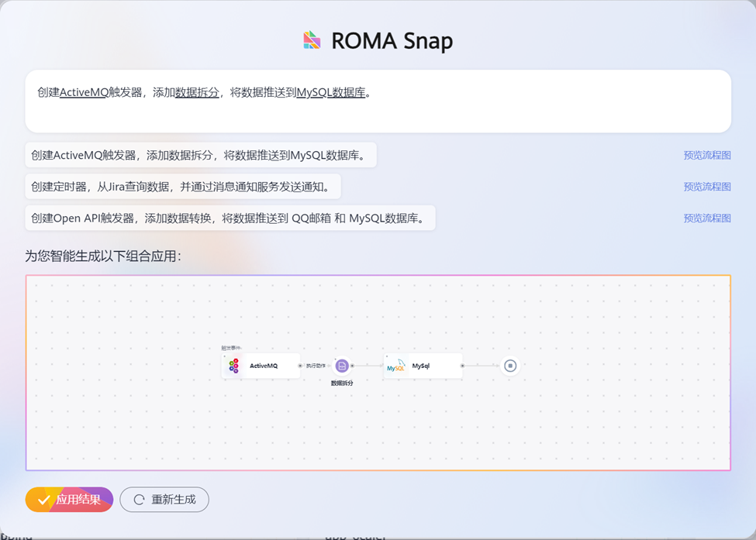Image resolution: width=756 pixels, height=540 pixels.
Task: Click the 应用结果 button
Action: (x=70, y=500)
